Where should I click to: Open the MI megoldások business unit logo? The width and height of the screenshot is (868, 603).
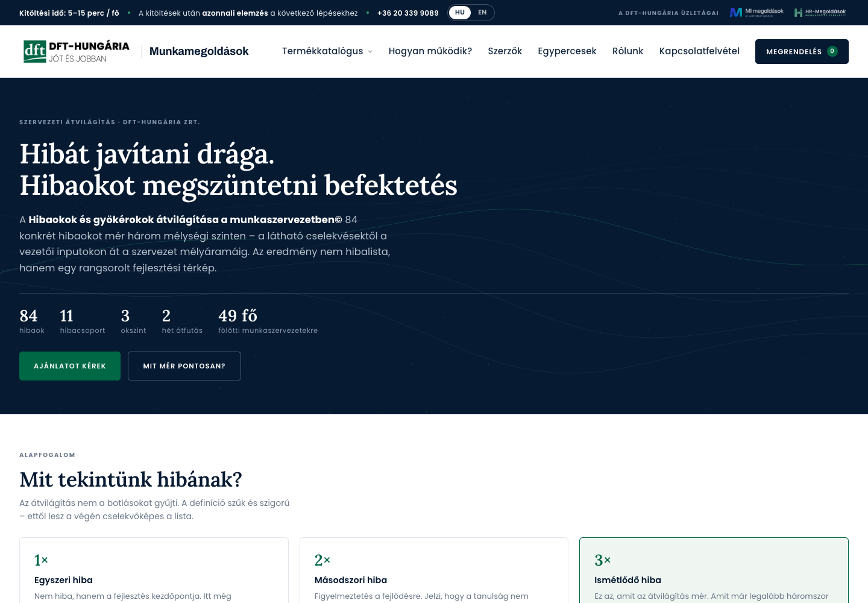coord(756,13)
